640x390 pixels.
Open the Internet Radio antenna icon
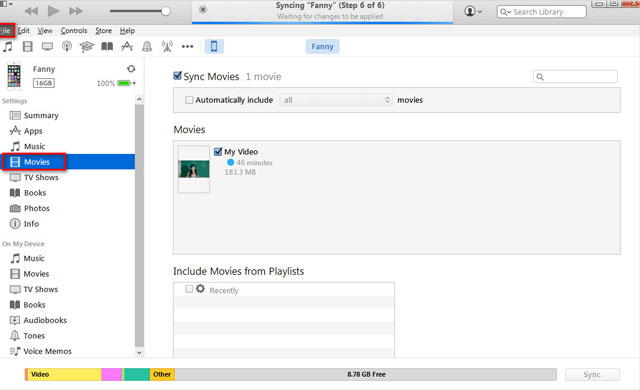(167, 47)
